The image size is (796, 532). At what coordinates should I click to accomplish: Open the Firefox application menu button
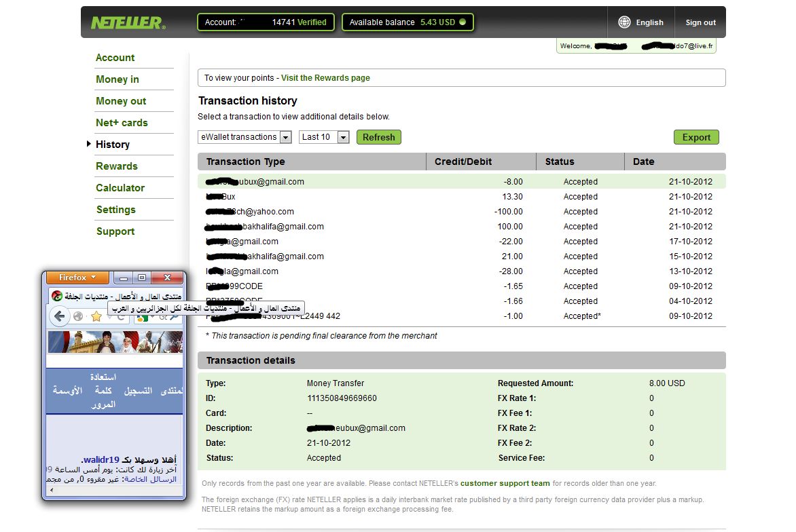tap(77, 278)
